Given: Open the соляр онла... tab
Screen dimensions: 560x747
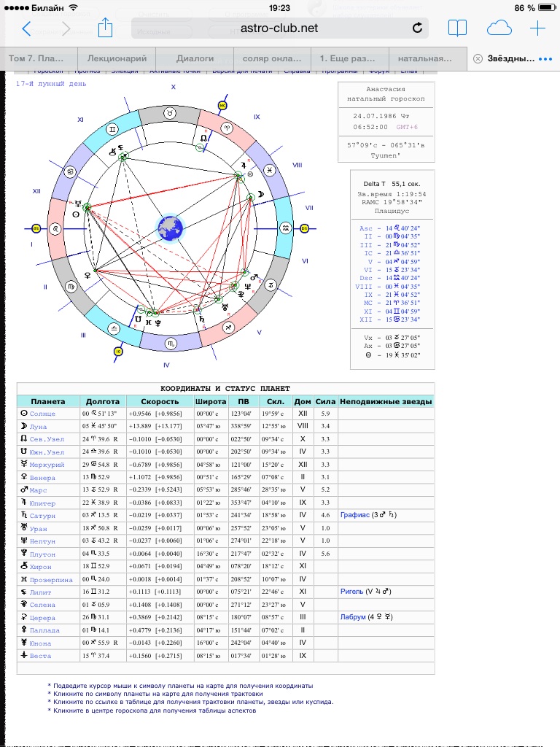Looking at the screenshot, I should pos(272,58).
